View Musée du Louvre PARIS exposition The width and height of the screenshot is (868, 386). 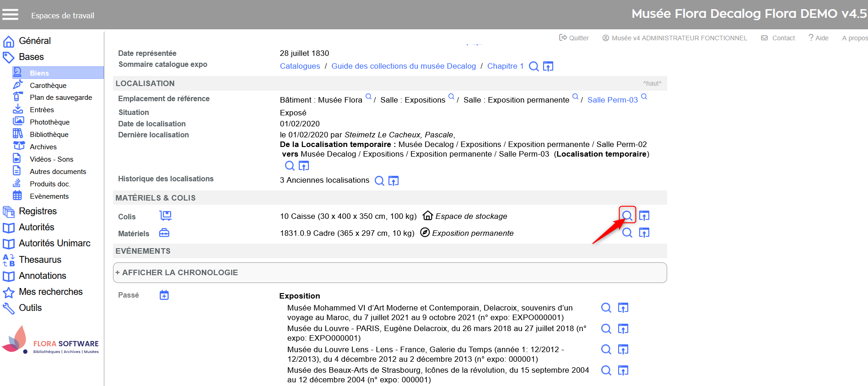tap(606, 329)
